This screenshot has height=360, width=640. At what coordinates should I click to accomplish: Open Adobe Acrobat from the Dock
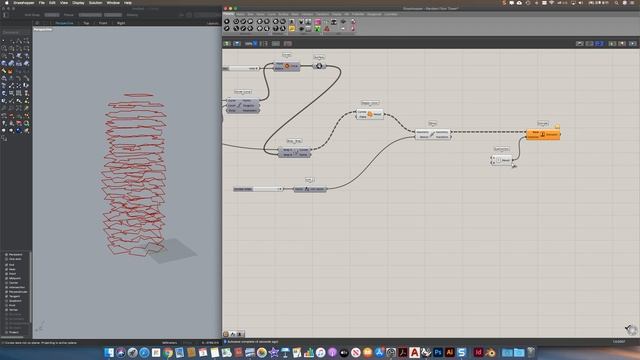coord(403,352)
